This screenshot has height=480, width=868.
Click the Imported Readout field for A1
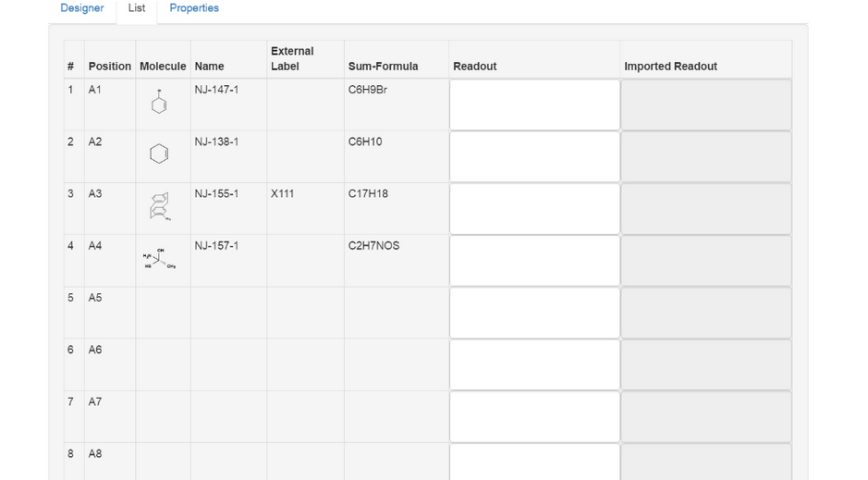[x=705, y=105]
